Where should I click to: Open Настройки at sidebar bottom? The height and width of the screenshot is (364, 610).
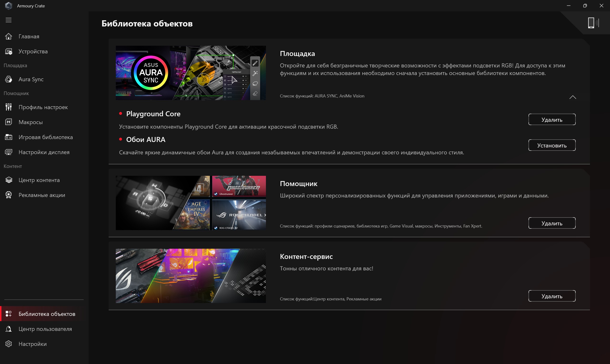click(x=44, y=344)
